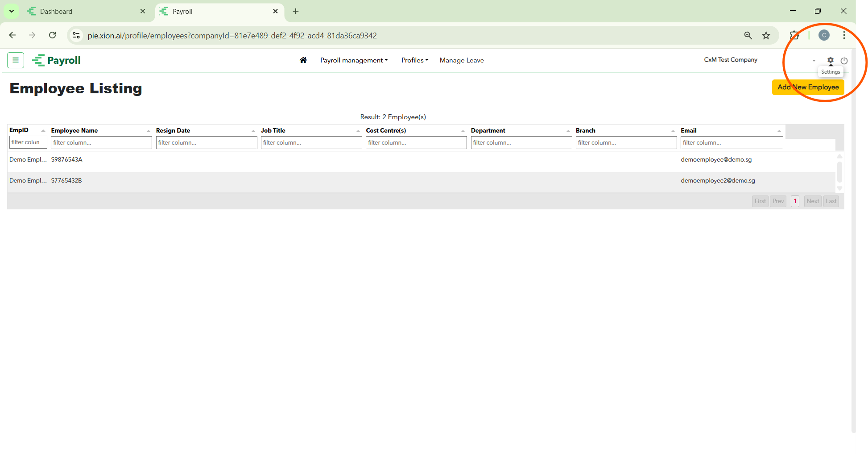Go to home via house icon
Screen dimensions: 868x454
(x=303, y=60)
